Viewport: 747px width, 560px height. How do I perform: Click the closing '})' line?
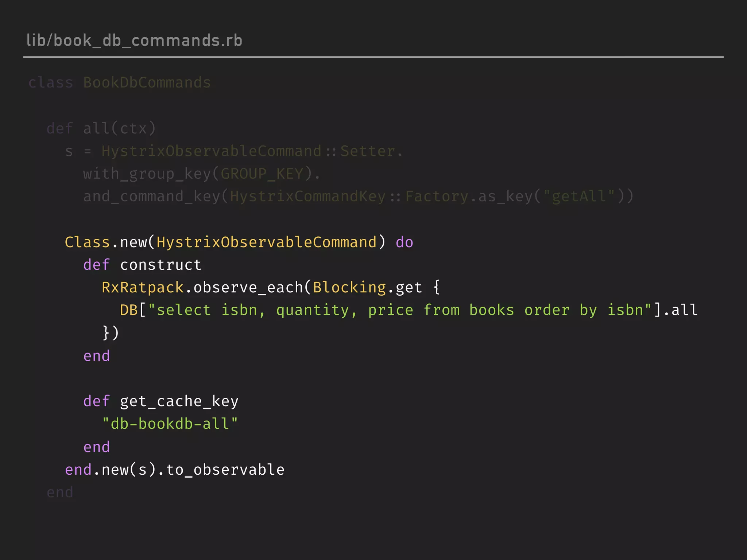pos(111,333)
